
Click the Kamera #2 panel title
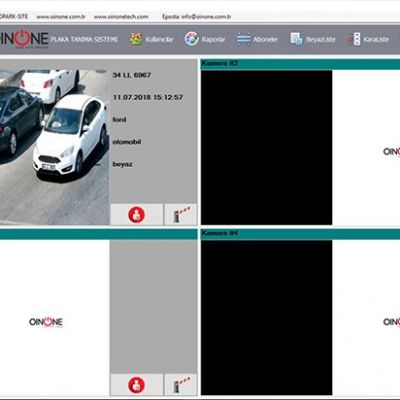(x=220, y=63)
